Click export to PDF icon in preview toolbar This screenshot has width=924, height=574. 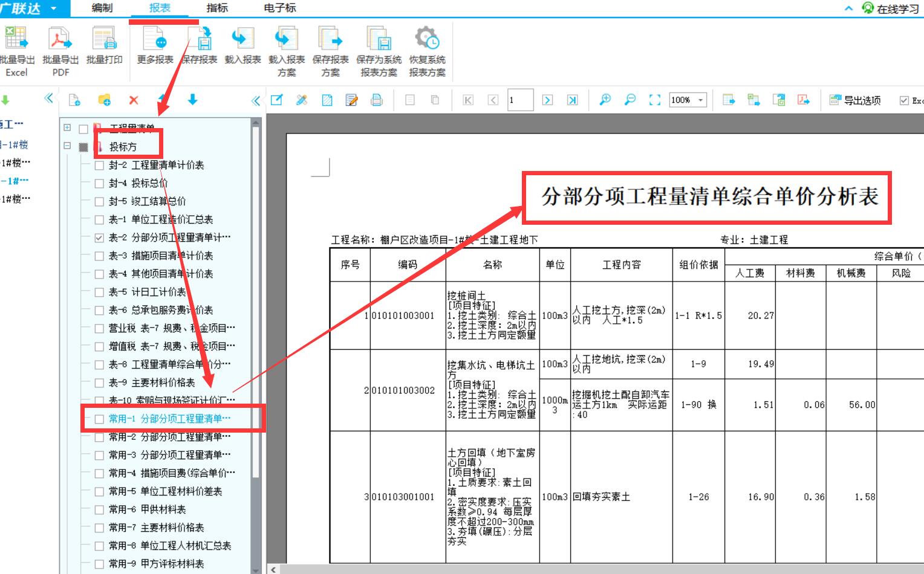(x=804, y=100)
